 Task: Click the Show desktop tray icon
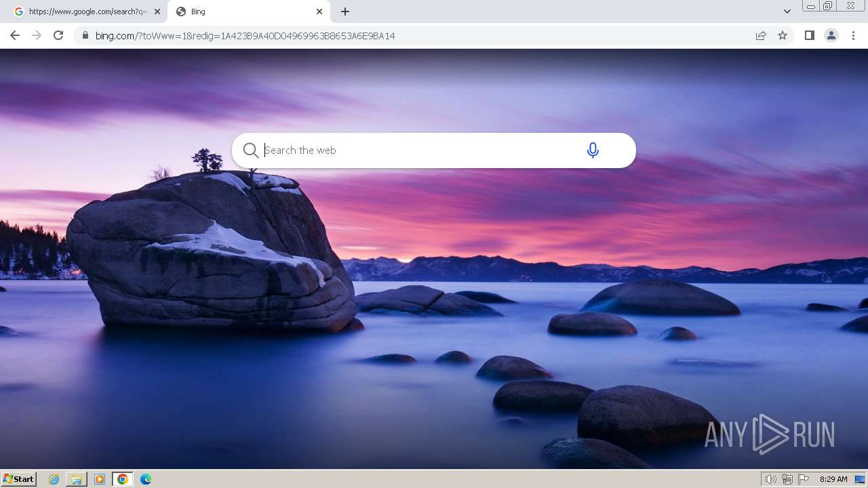click(860, 479)
